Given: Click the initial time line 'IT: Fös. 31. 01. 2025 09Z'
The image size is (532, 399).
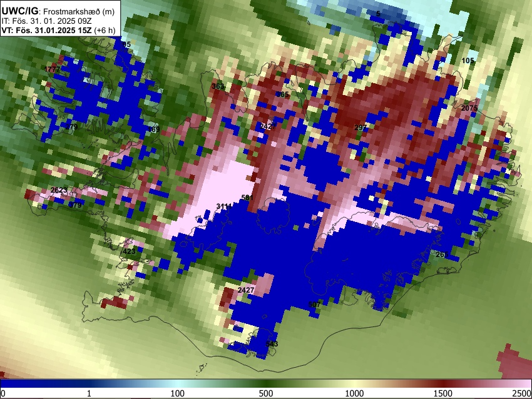Looking at the screenshot, I should pyautogui.click(x=46, y=21).
